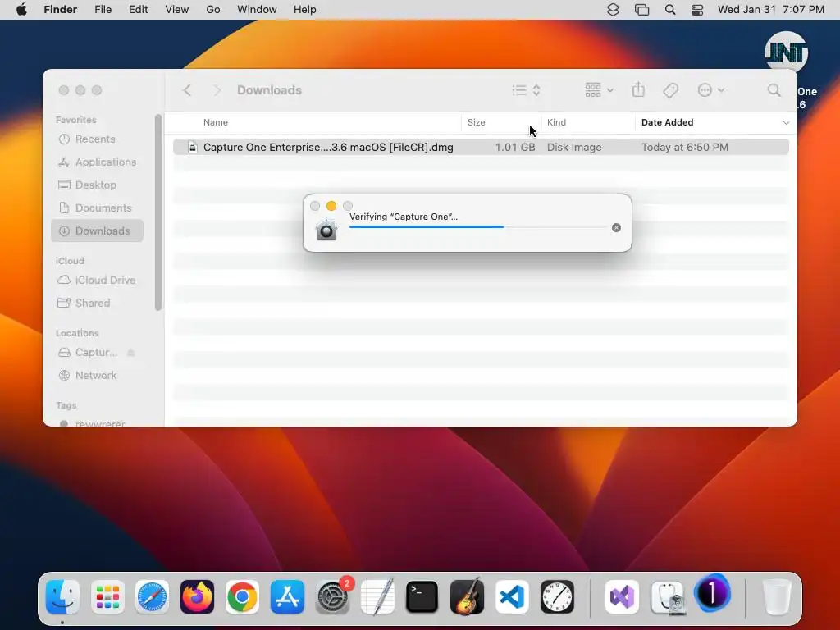The width and height of the screenshot is (840, 630).
Task: Open Visual Studio Code from the Dock
Action: click(512, 596)
